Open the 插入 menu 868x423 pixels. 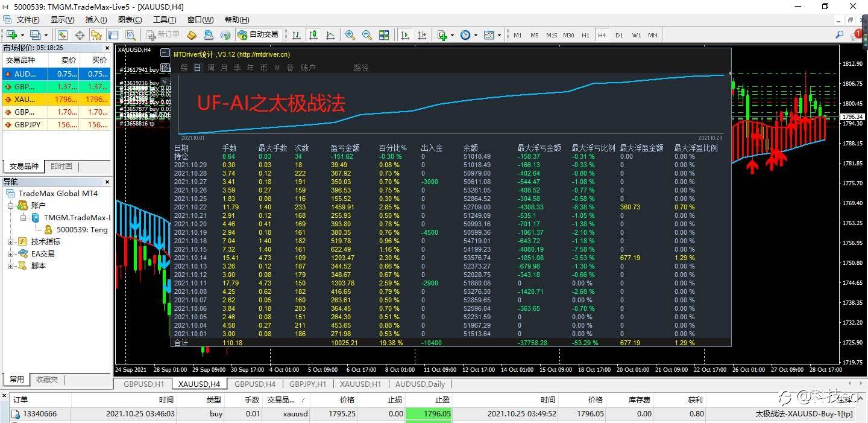(x=96, y=20)
